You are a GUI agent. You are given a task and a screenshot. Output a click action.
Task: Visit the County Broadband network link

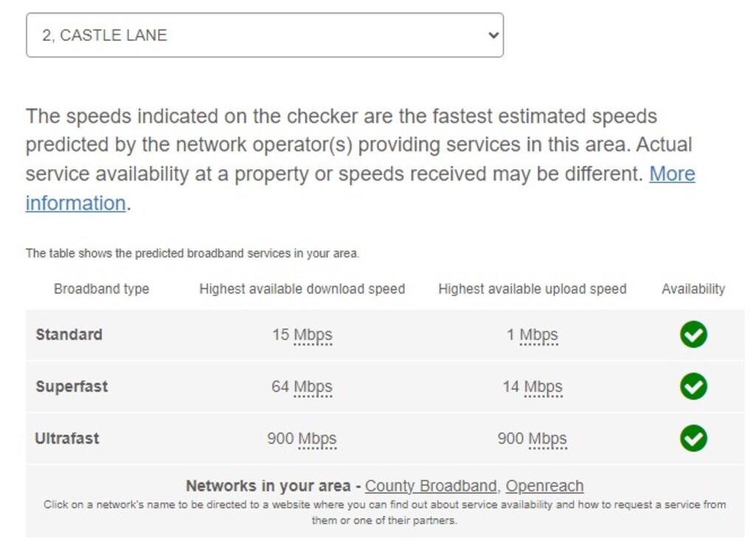point(430,486)
